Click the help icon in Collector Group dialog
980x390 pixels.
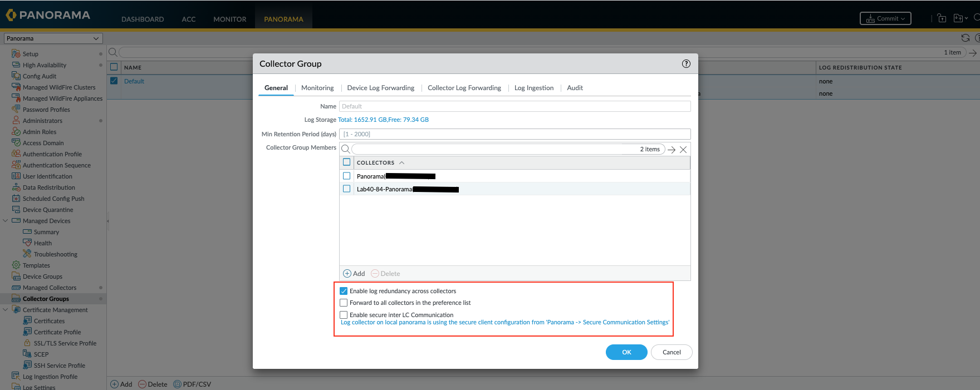[686, 64]
